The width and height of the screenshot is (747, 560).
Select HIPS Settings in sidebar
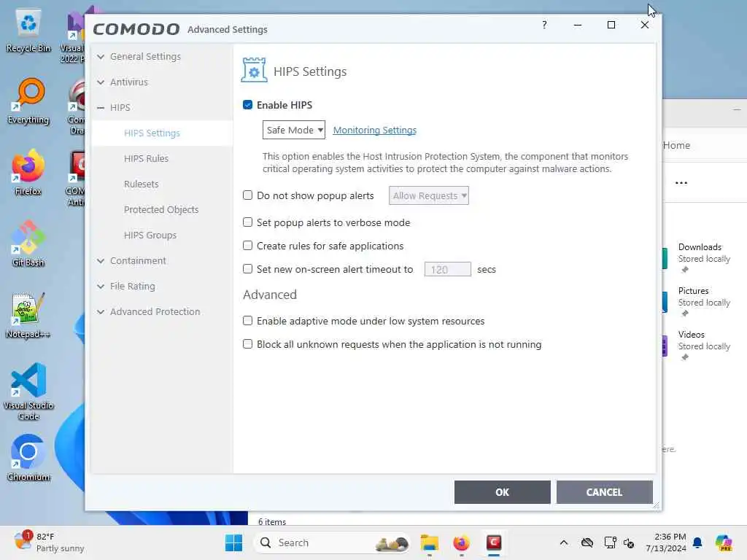[x=152, y=133]
